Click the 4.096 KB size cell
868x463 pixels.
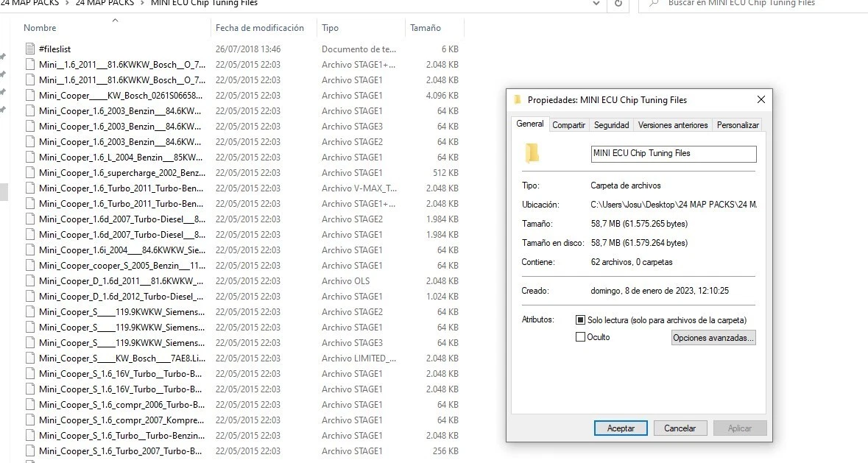[x=442, y=95]
